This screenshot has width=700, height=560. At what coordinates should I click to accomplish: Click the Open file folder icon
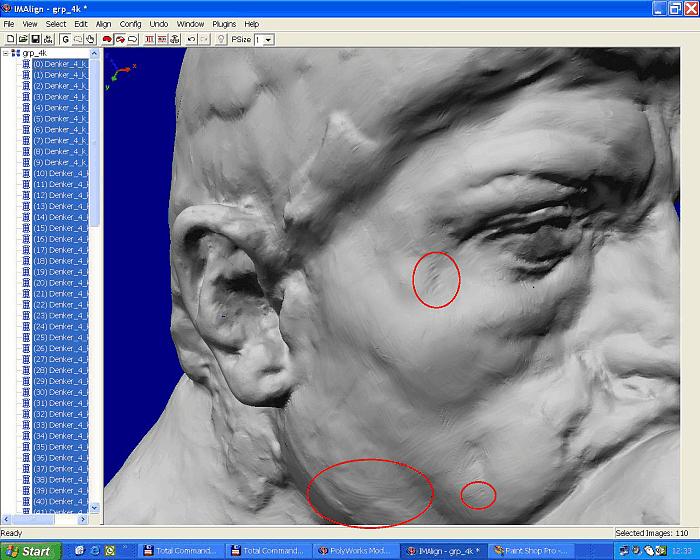[x=23, y=39]
